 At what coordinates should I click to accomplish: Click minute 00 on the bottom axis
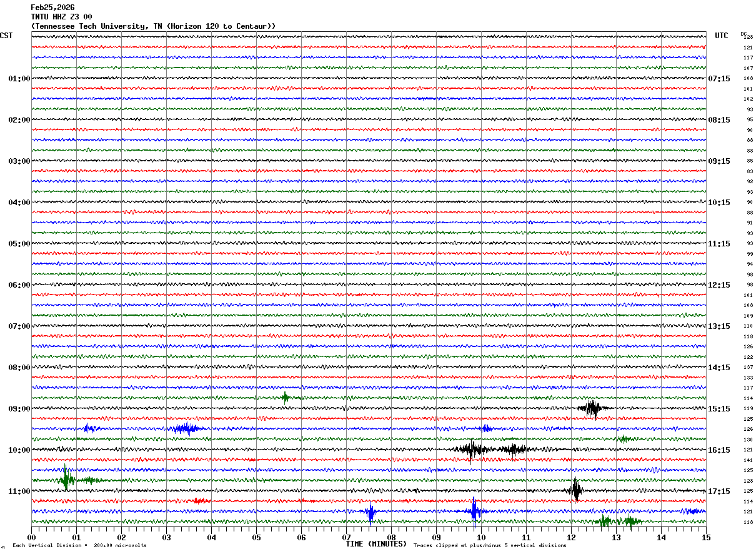[x=31, y=537]
